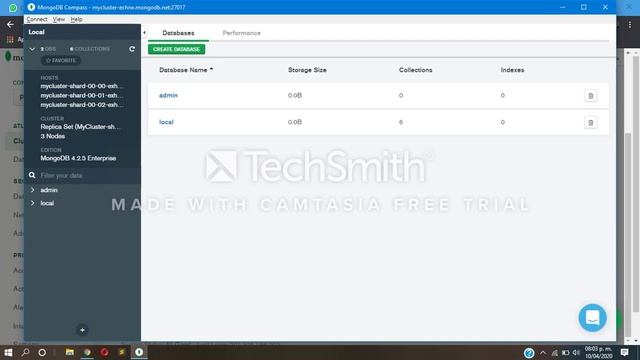Expand the local database in sidebar
The height and width of the screenshot is (360, 640).
[x=32, y=203]
